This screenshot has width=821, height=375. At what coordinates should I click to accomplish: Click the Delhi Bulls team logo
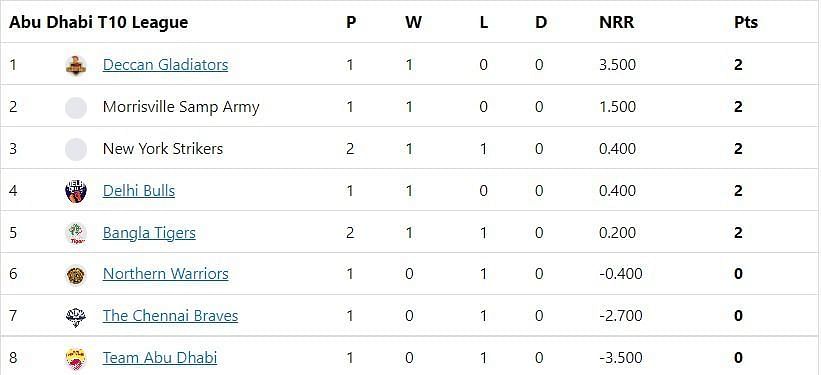76,191
